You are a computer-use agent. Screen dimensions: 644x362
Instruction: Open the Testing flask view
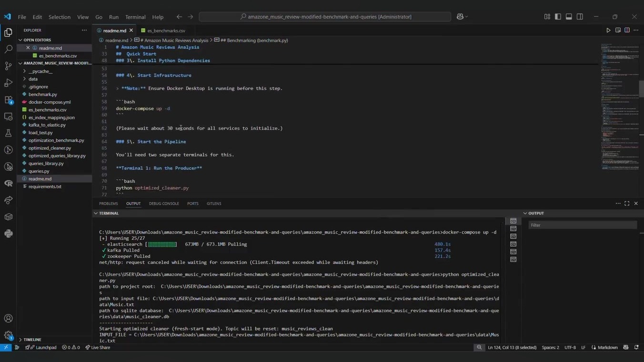click(8, 133)
